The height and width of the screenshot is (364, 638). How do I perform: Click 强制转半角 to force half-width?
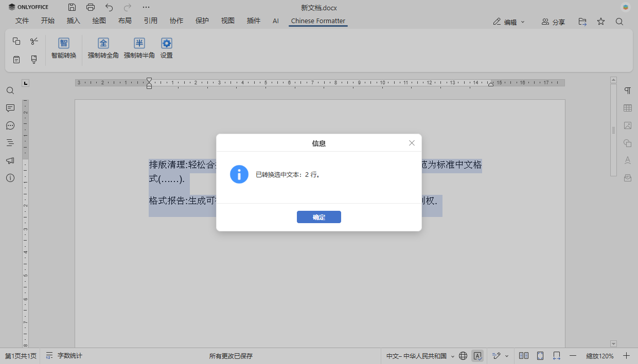[139, 49]
